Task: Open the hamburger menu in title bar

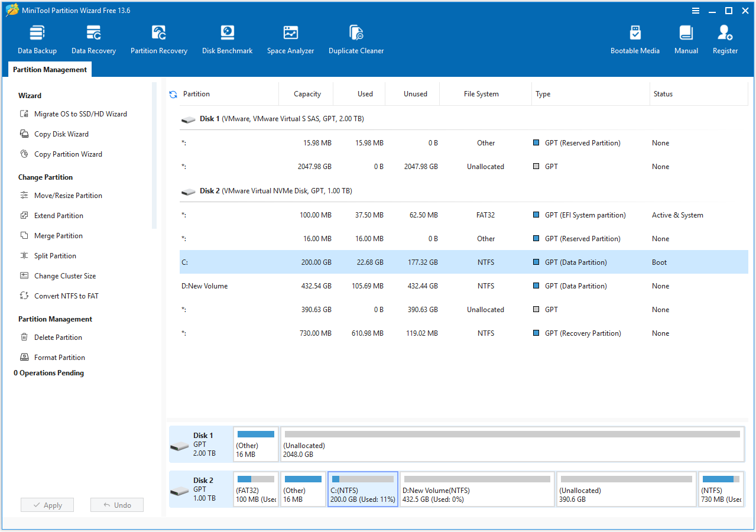Action: coord(696,11)
